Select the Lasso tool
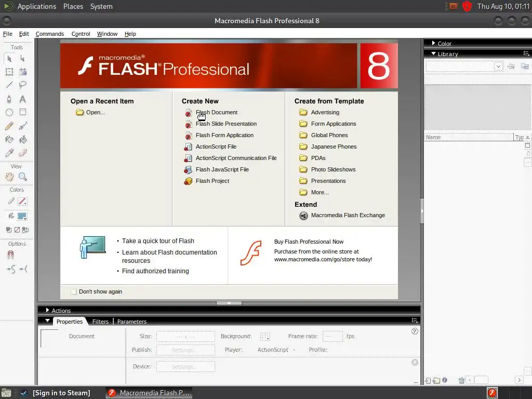 point(22,85)
